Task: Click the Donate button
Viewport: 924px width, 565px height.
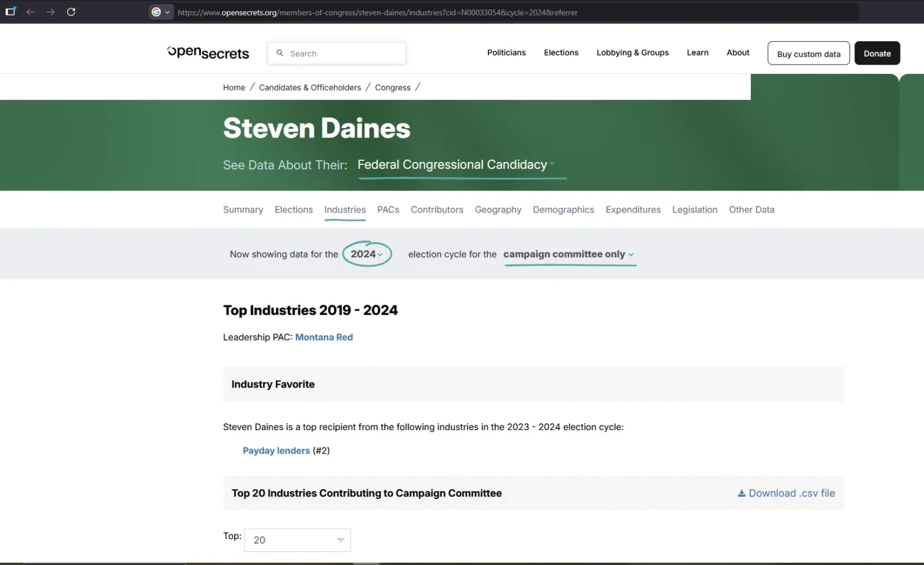Action: pyautogui.click(x=877, y=53)
